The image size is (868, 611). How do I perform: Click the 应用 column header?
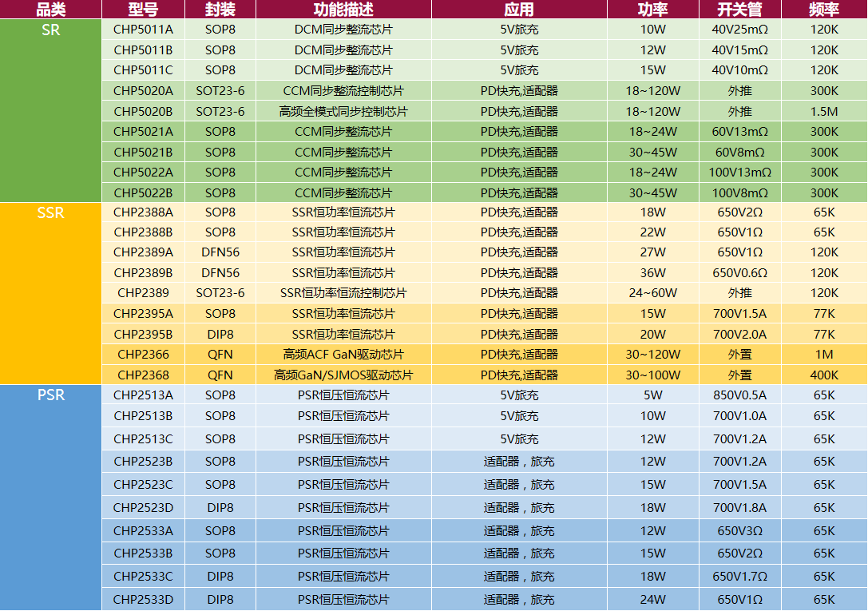click(519, 10)
